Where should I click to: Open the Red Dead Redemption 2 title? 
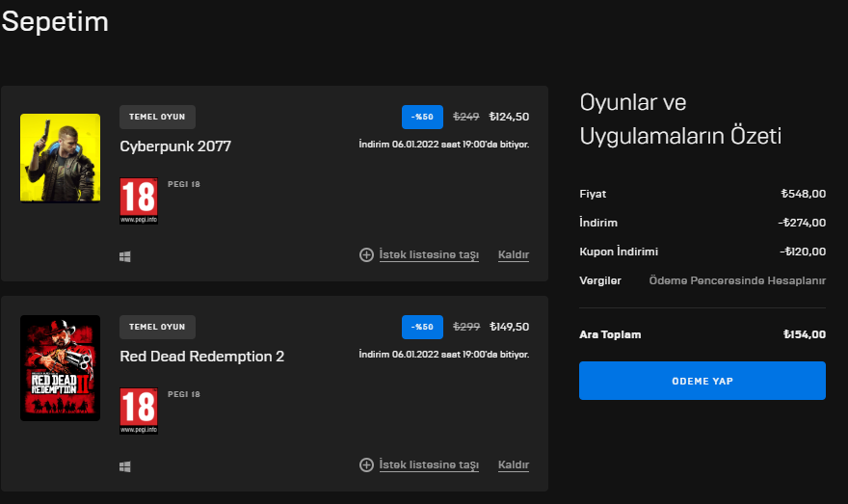[201, 357]
